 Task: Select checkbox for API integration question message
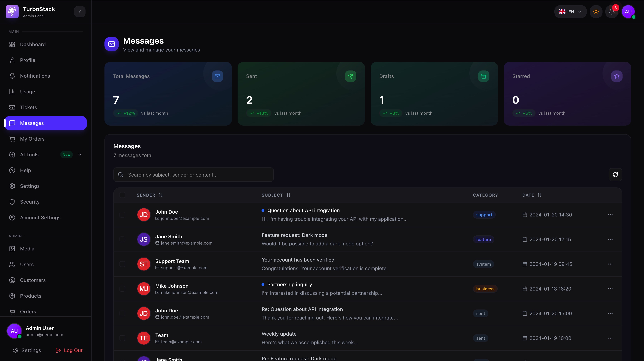pyautogui.click(x=122, y=215)
